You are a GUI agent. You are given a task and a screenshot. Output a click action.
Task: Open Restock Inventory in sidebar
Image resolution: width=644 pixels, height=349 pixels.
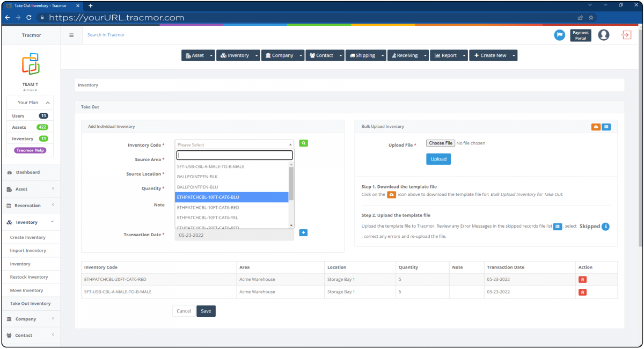(29, 277)
